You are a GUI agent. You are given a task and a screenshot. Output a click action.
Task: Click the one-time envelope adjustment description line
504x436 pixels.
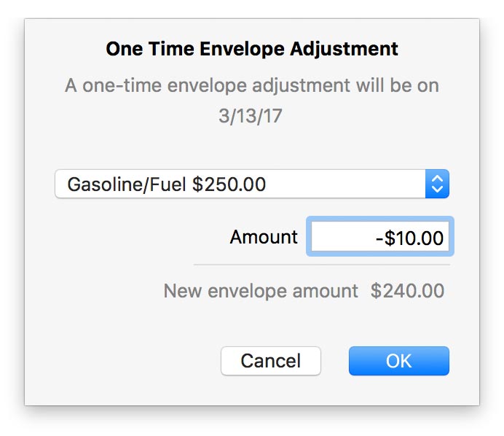[252, 85]
